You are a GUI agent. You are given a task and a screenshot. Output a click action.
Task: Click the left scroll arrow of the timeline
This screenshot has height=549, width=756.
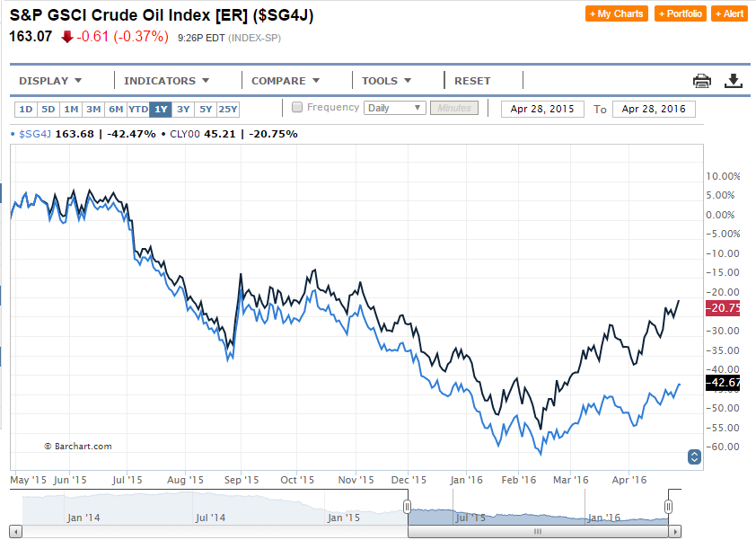[x=15, y=532]
